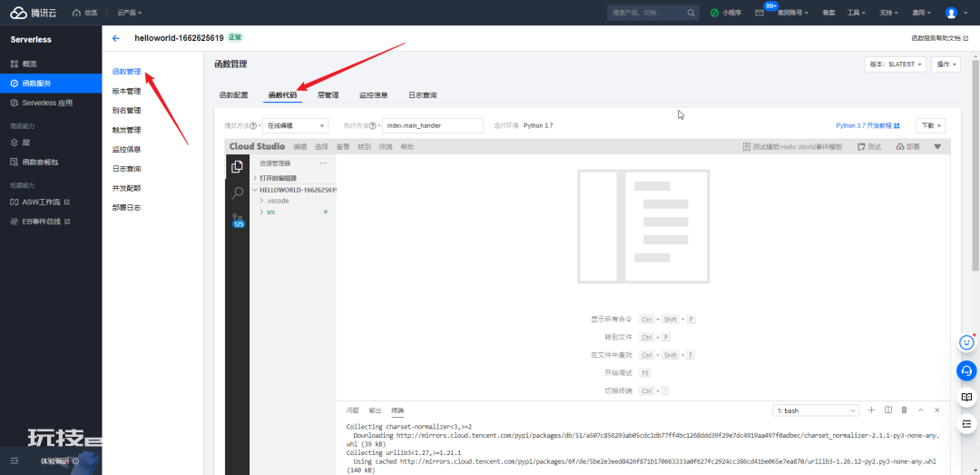Image resolution: width=980 pixels, height=475 pixels.
Task: Open the 编辑 menu in Cloud Studio
Action: [x=300, y=147]
